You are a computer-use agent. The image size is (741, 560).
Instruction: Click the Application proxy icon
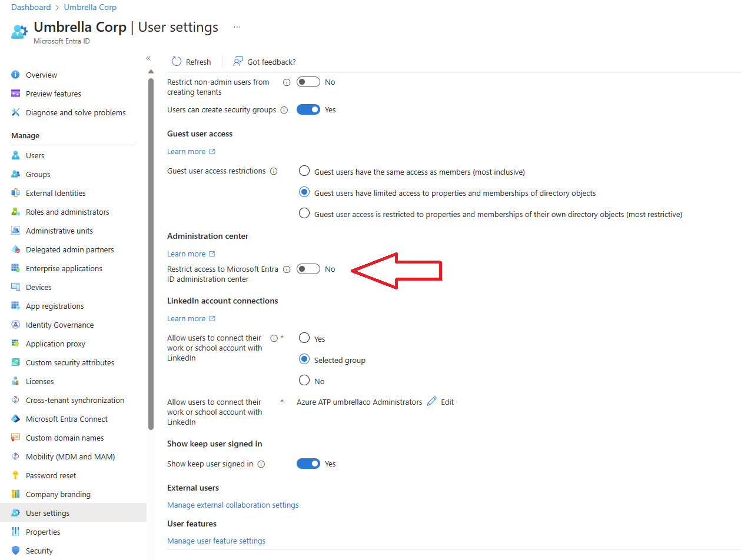pos(16,344)
